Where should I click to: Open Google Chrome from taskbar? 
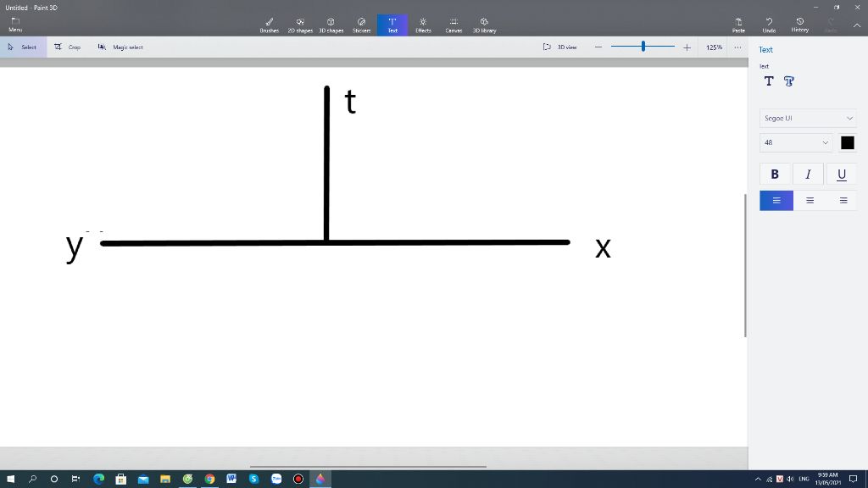[209, 480]
